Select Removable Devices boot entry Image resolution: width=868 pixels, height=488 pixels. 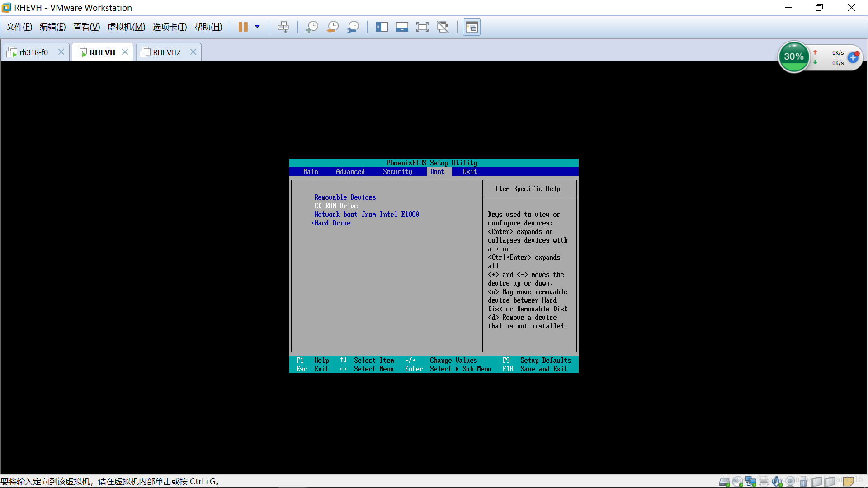click(345, 197)
